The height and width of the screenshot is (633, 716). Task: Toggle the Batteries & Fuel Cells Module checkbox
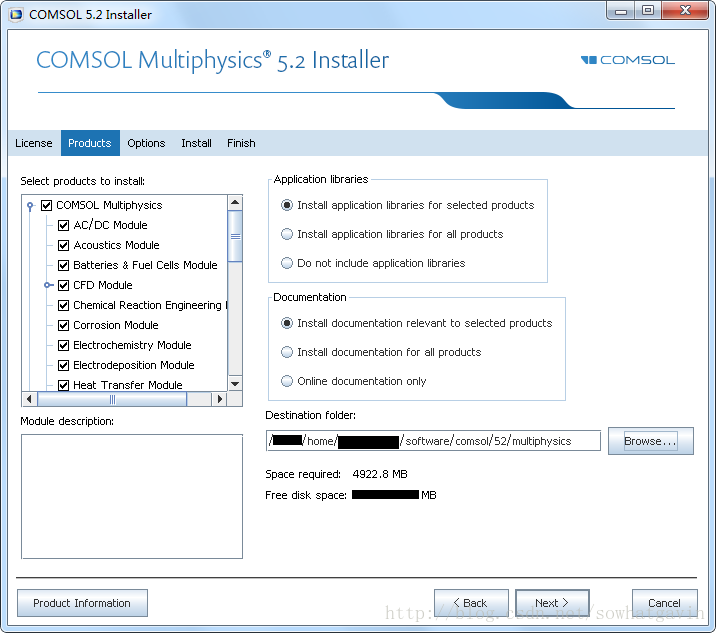[x=63, y=265]
